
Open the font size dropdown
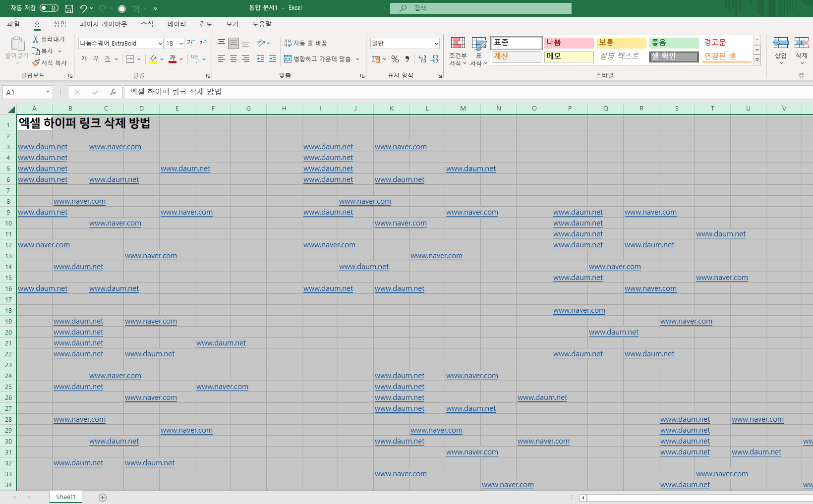click(x=181, y=44)
